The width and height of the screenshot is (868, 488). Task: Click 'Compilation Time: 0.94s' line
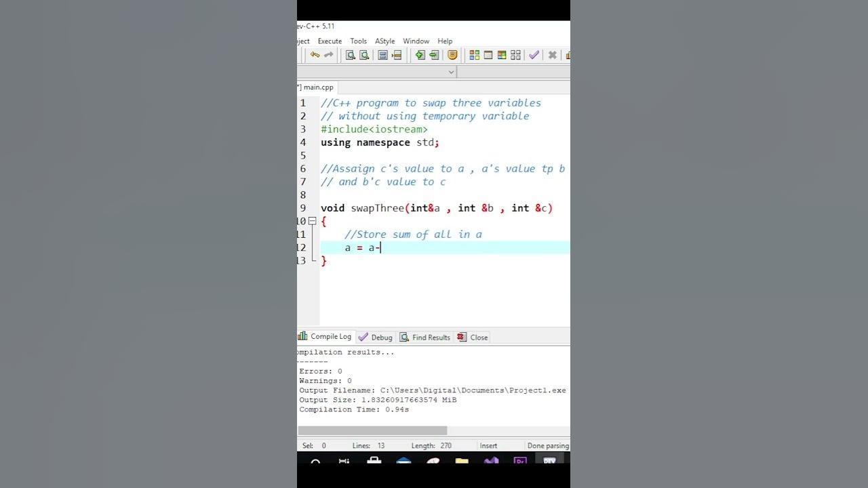coord(354,409)
